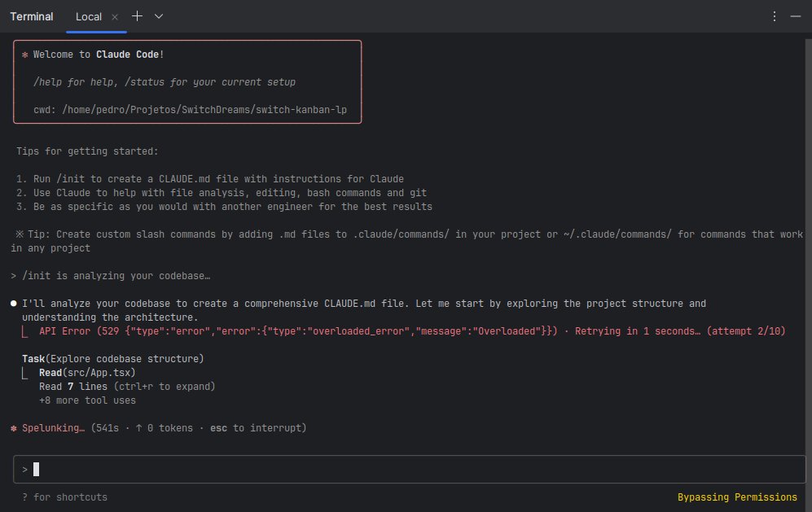Click the 'Bypassing Permissions' status text
The image size is (812, 512).
click(737, 497)
